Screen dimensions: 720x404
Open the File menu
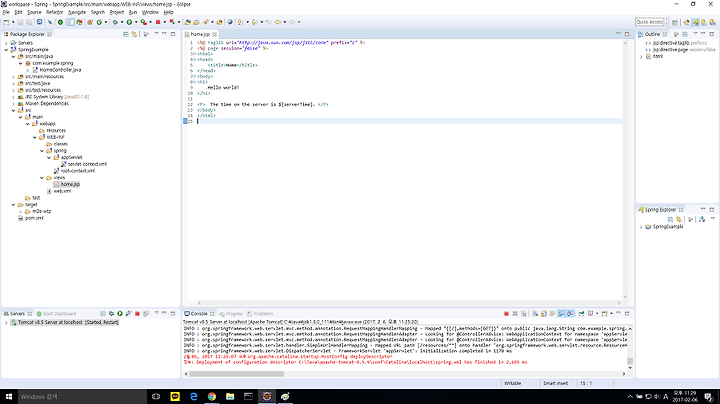pos(6,12)
